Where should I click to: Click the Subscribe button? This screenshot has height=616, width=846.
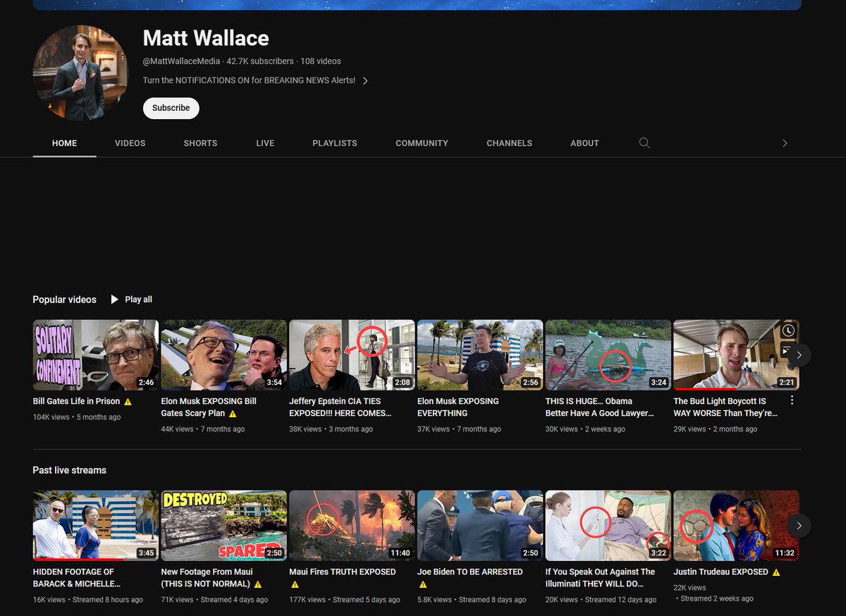coord(171,108)
